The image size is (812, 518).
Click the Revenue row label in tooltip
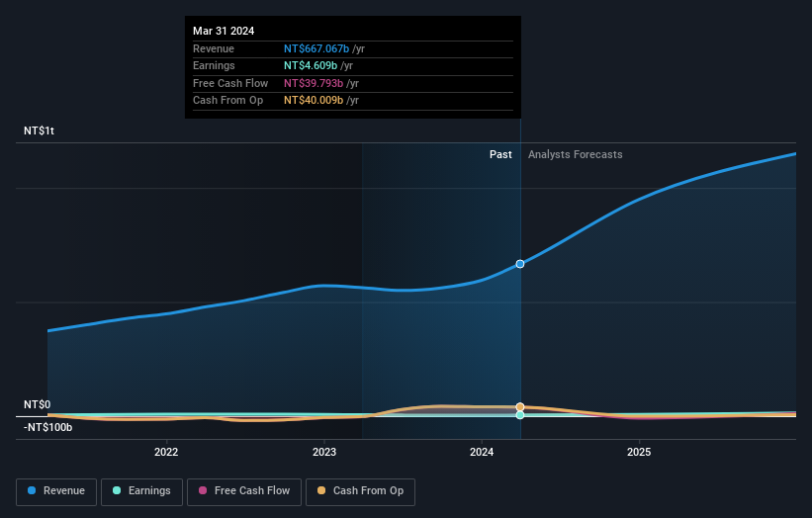214,48
